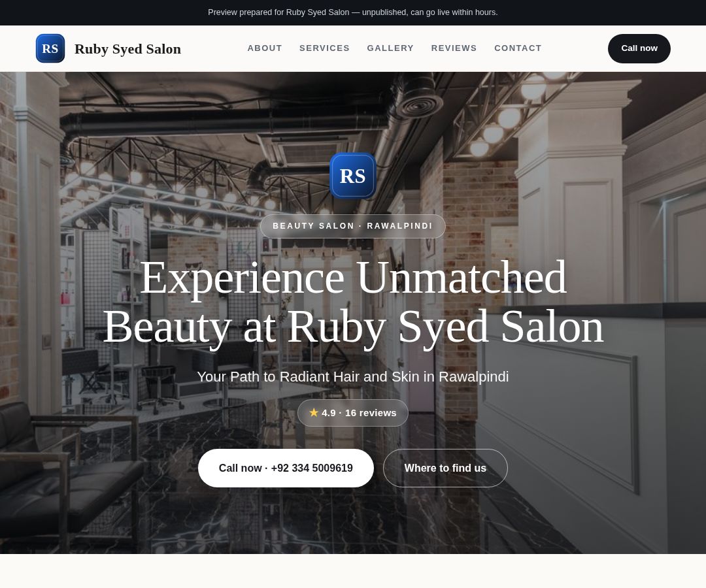The image size is (706, 588).
Task: Click the Call now button in the header
Action: pyautogui.click(x=639, y=48)
